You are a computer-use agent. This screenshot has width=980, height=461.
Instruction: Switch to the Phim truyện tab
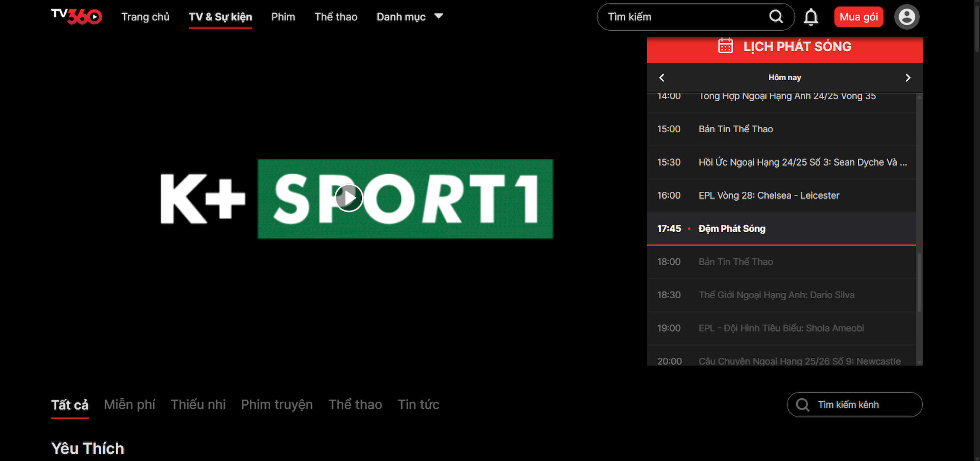(277, 405)
